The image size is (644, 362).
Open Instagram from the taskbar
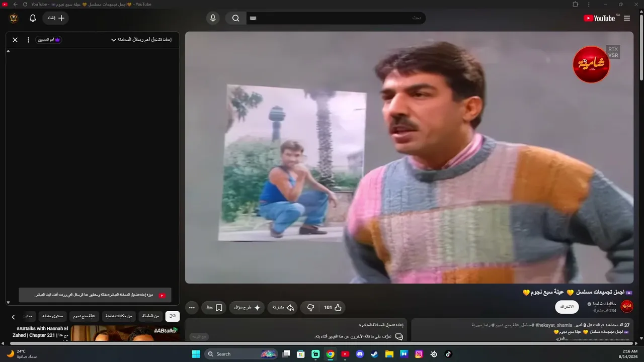[419, 354]
